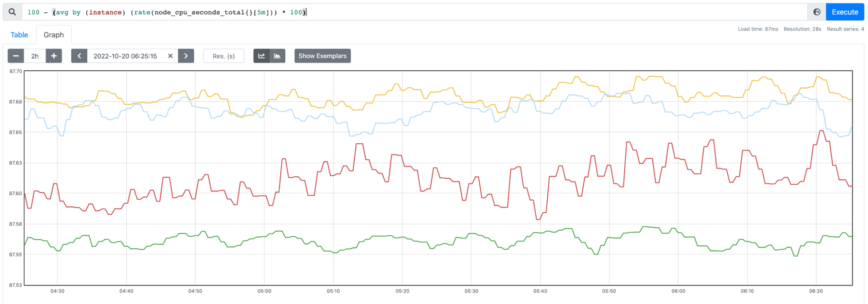Click the 87.53 y-axis label
The image size is (868, 304).
point(16,285)
